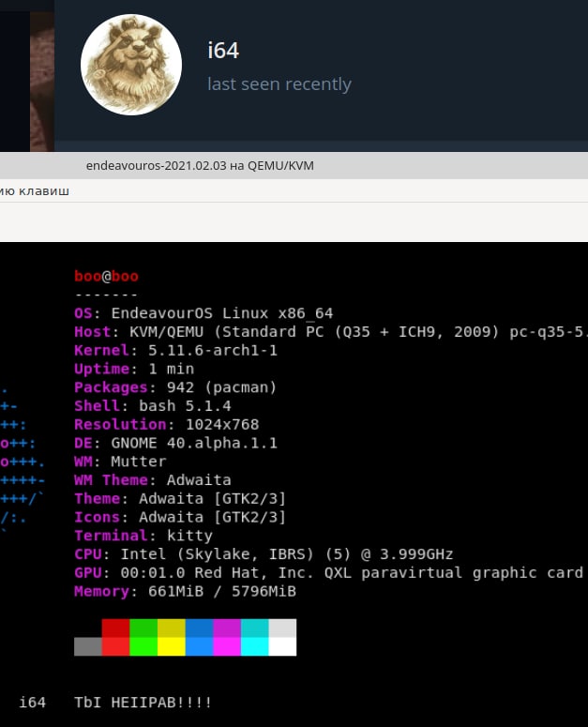Click the window title endeavouros-2021.02.03 на QEMU/KVM
Image resolution: width=588 pixels, height=727 pixels.
(x=200, y=165)
